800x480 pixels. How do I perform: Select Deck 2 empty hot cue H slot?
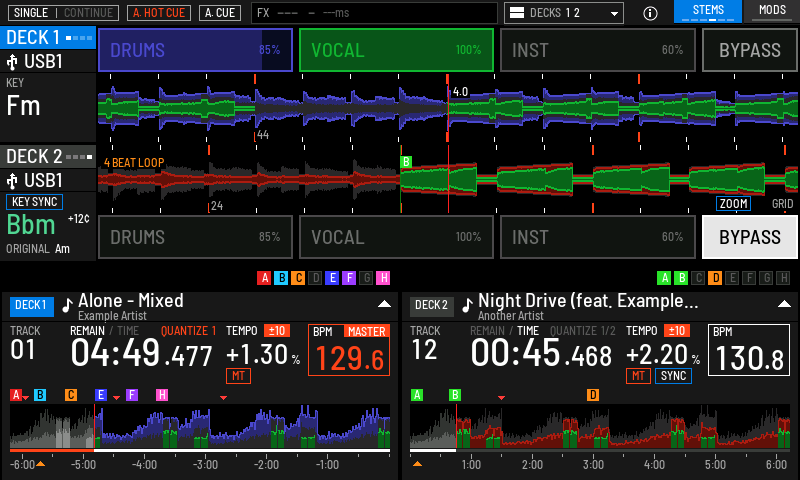783,278
